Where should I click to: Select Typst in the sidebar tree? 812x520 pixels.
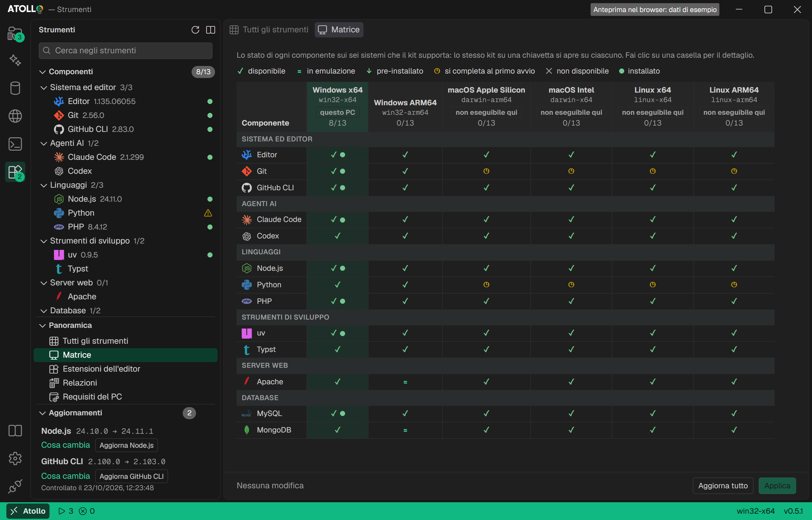point(126,269)
